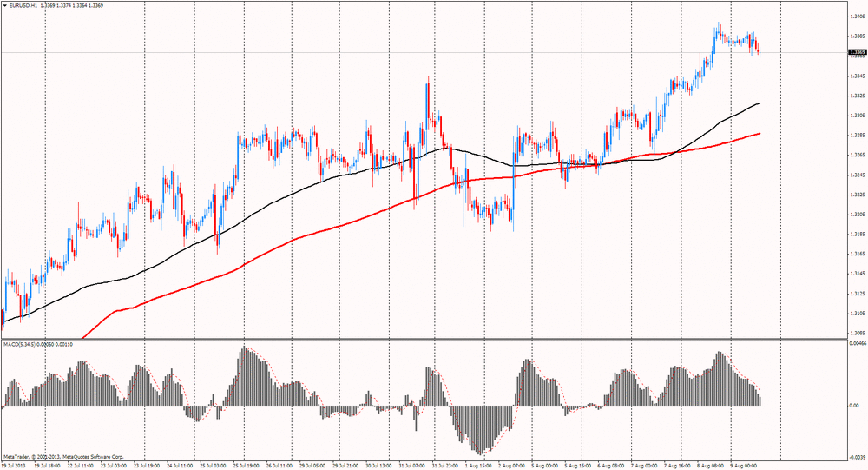868x470 pixels.
Task: Click the 1.3385 price scale label
Action: [x=857, y=36]
